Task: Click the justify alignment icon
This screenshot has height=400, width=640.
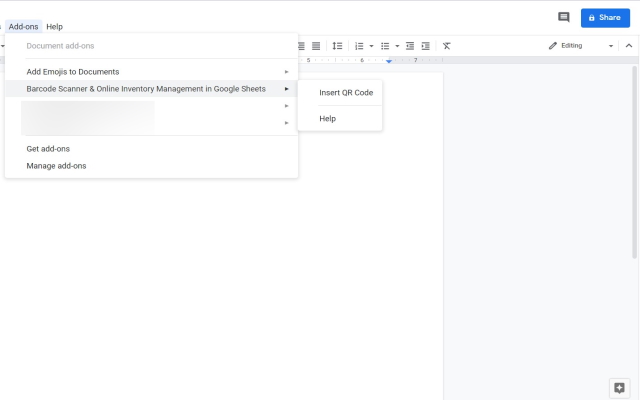Action: click(316, 46)
